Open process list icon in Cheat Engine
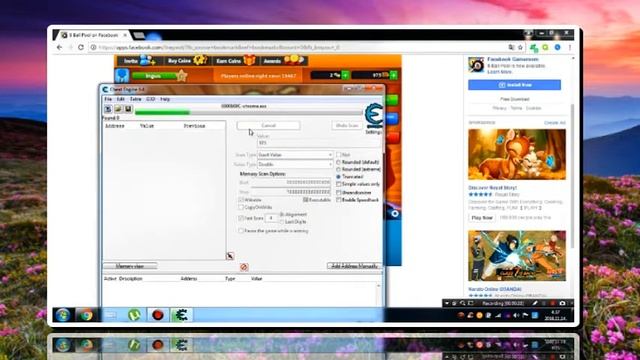 (x=108, y=109)
